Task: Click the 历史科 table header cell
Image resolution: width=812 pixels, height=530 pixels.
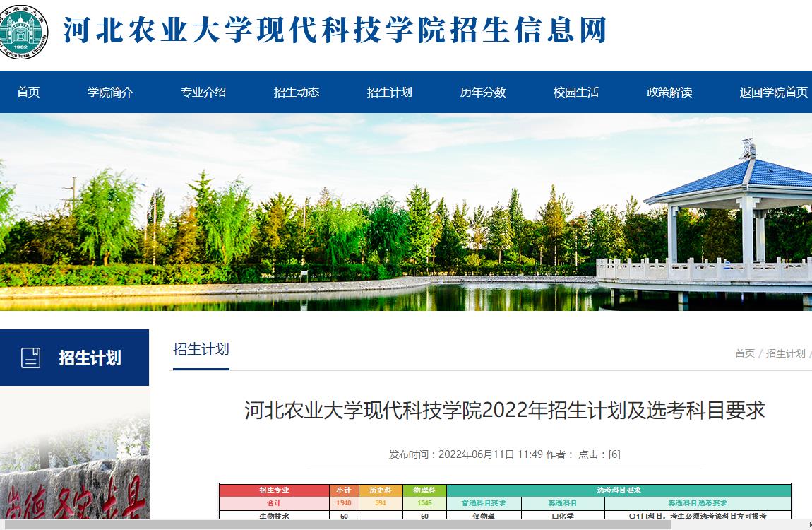Action: click(x=381, y=490)
